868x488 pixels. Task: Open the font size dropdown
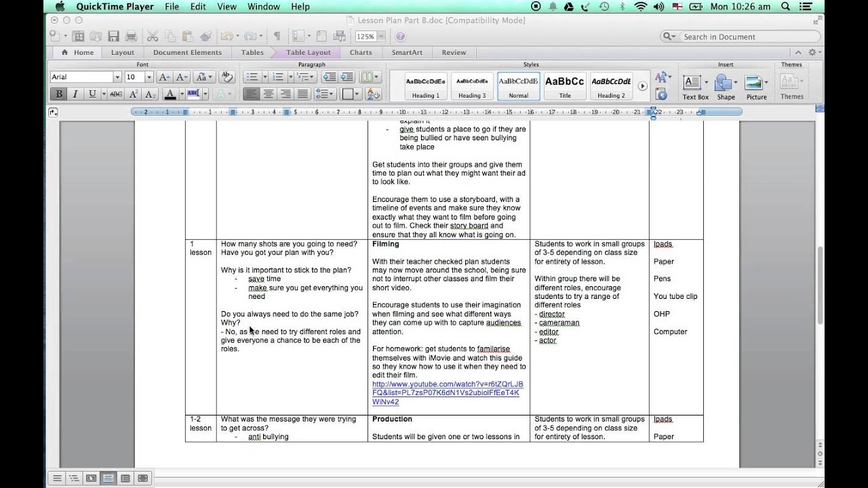[149, 77]
